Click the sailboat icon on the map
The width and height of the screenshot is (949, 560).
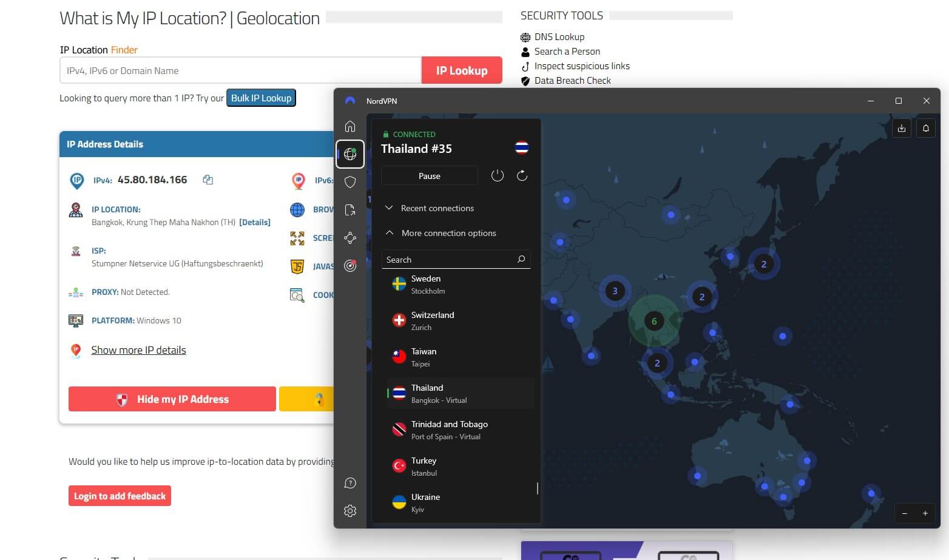(547, 363)
